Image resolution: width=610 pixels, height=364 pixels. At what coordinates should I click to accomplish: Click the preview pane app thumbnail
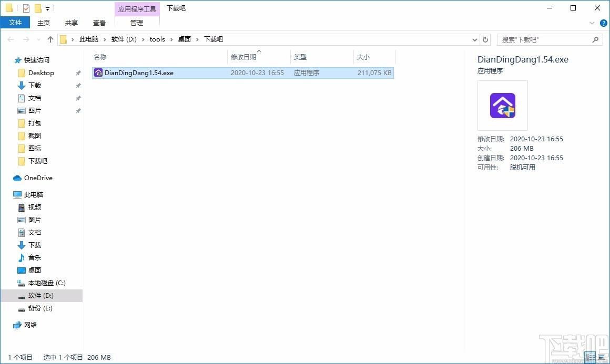click(503, 106)
